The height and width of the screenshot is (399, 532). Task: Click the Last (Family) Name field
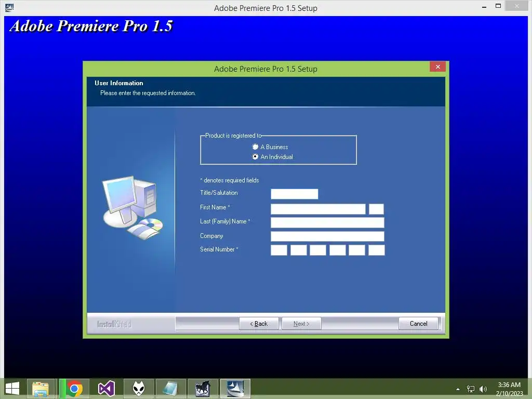[327, 222]
